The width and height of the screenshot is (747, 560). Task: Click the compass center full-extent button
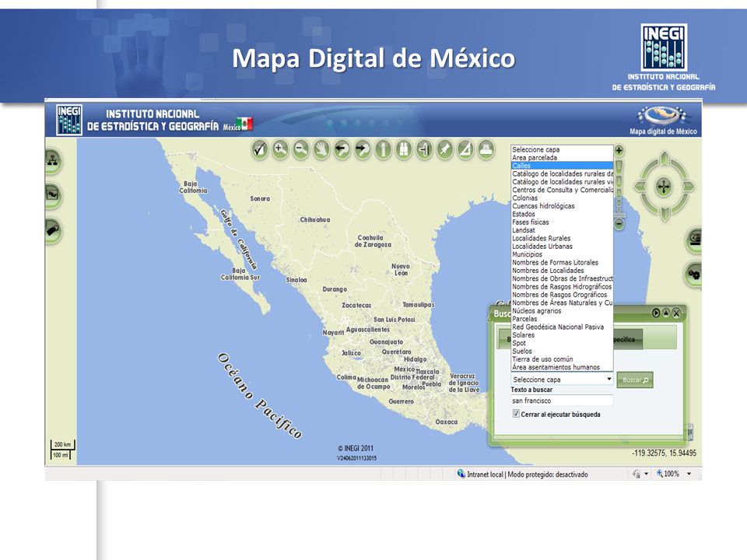click(x=664, y=186)
